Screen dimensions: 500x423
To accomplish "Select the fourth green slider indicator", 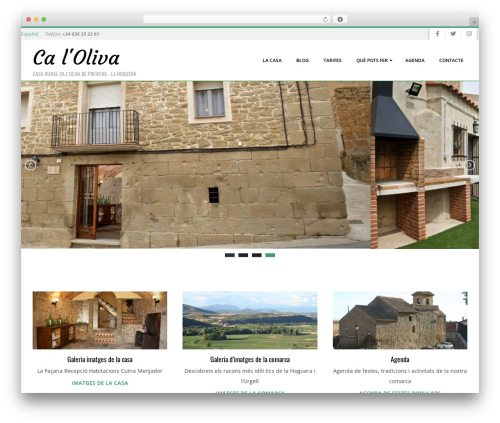I will (x=270, y=255).
